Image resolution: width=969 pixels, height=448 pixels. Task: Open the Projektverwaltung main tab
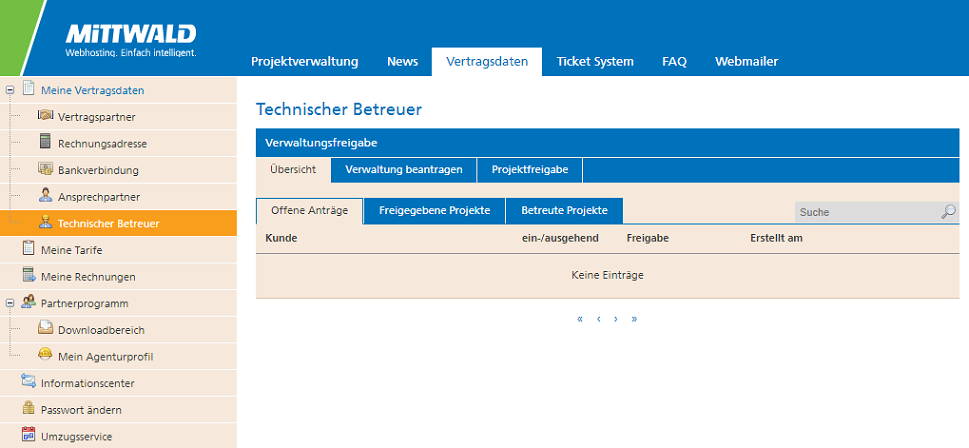pyautogui.click(x=305, y=62)
